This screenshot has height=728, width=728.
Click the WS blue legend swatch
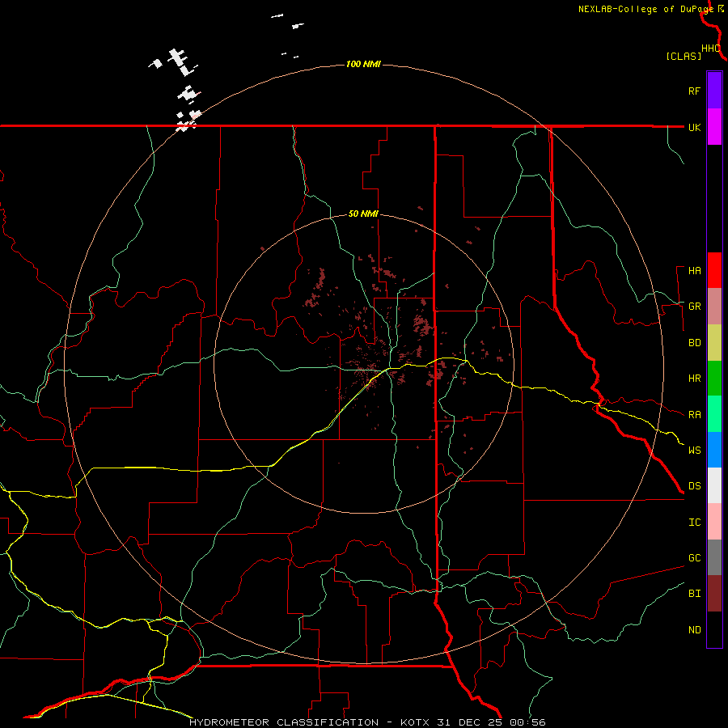[x=714, y=450]
